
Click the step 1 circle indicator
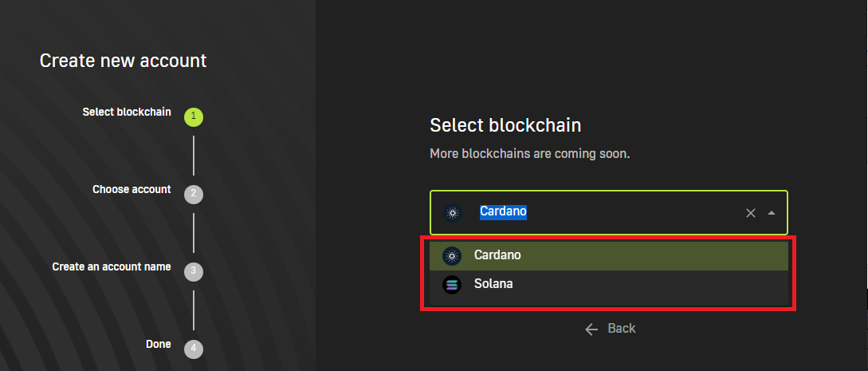coord(194,117)
